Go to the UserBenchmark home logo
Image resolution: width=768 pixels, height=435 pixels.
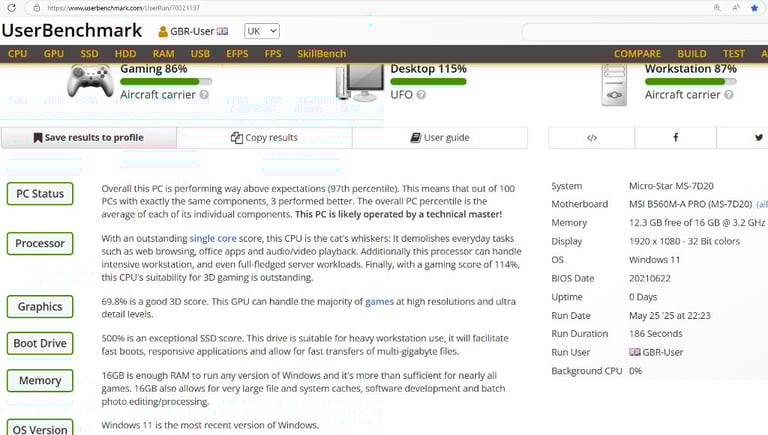[x=72, y=30]
